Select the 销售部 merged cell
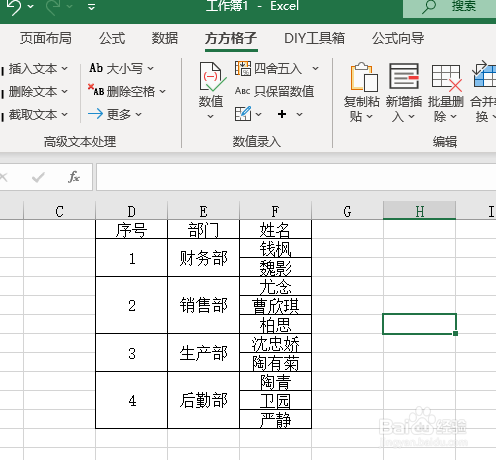 (x=203, y=305)
